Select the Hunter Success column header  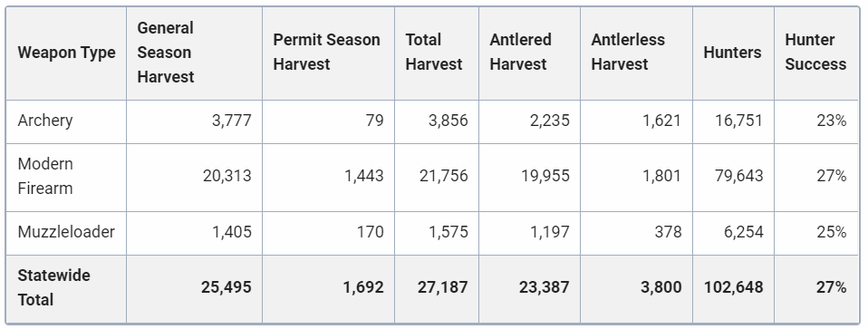click(815, 52)
